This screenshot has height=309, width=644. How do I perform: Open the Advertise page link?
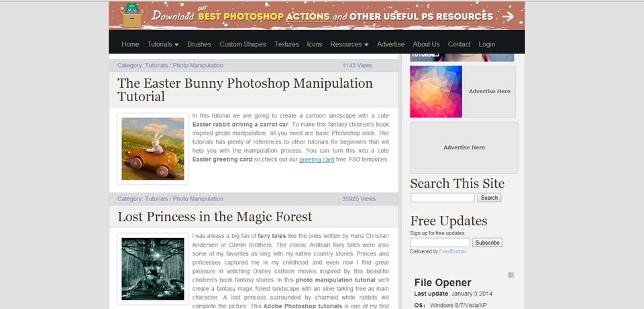coord(390,44)
